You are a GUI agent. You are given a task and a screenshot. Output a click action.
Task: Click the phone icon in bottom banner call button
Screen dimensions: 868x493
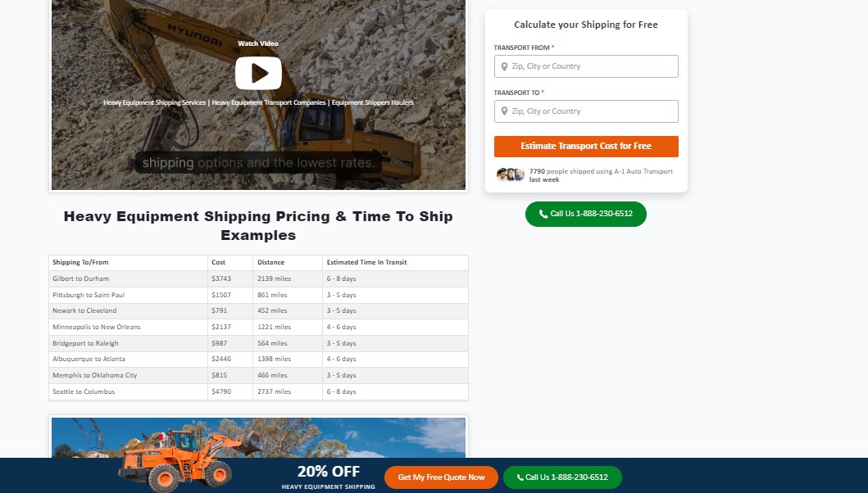point(520,477)
